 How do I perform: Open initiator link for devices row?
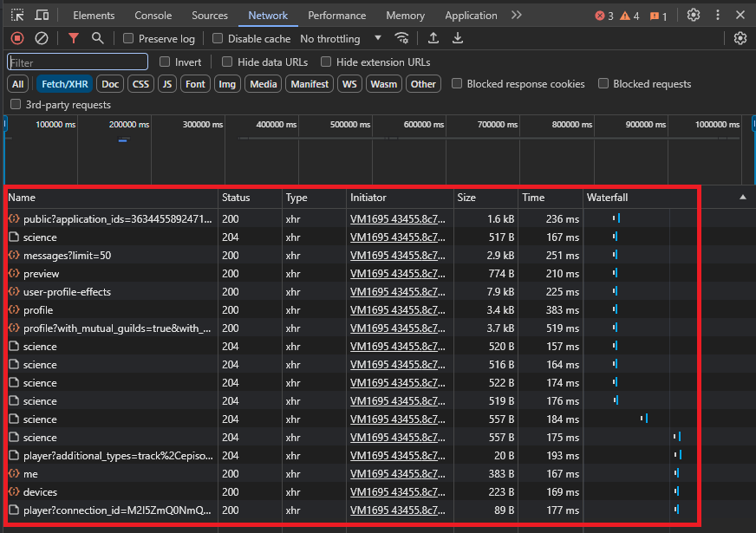tap(398, 492)
